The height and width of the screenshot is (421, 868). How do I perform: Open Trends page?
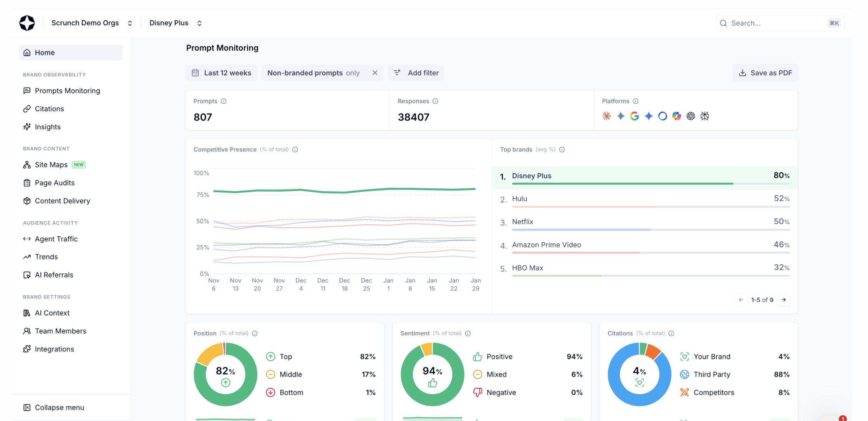point(46,257)
